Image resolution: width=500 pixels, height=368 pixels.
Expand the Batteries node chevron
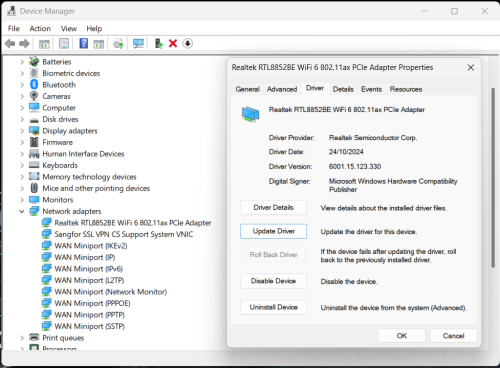(x=22, y=62)
